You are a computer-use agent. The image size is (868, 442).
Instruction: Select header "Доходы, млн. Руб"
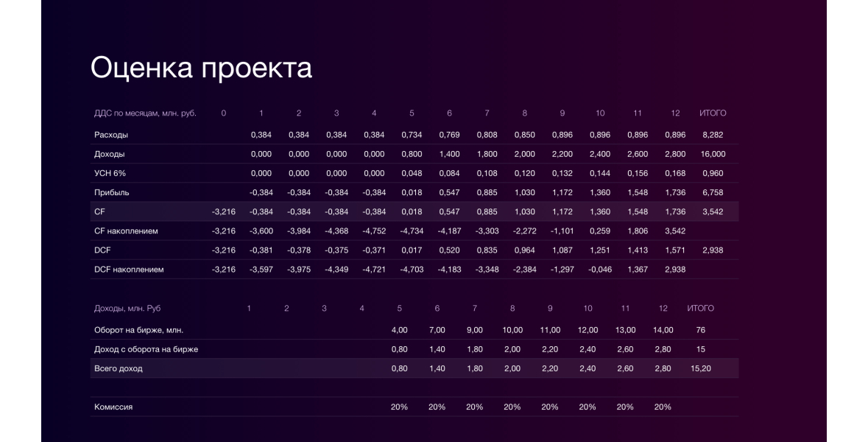(127, 309)
